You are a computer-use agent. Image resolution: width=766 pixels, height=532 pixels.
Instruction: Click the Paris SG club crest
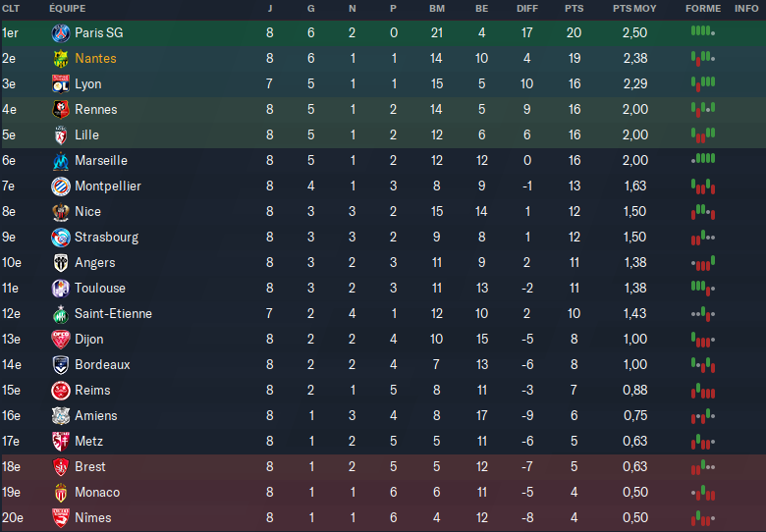tap(60, 33)
